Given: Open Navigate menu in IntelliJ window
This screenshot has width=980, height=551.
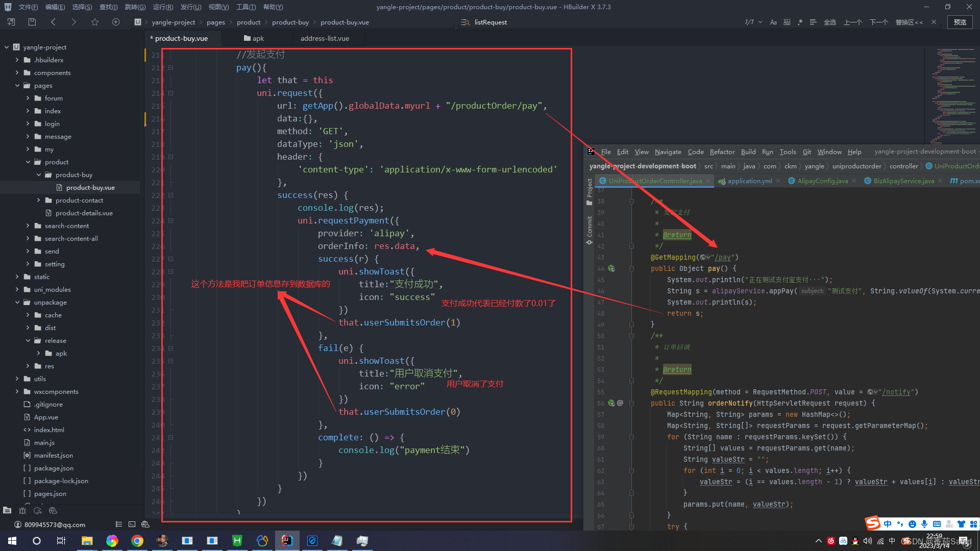Looking at the screenshot, I should point(668,152).
